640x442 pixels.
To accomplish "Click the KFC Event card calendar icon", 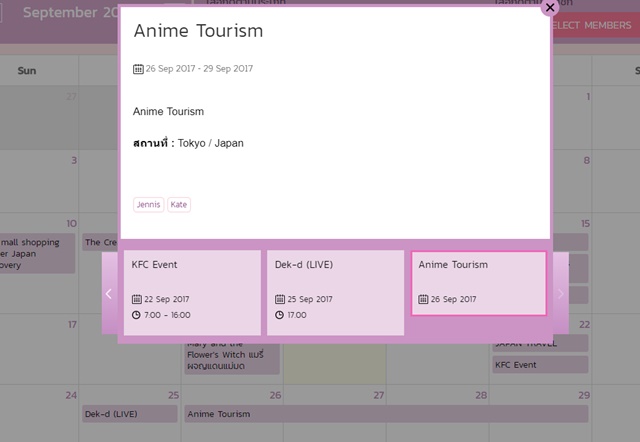I will [136, 299].
